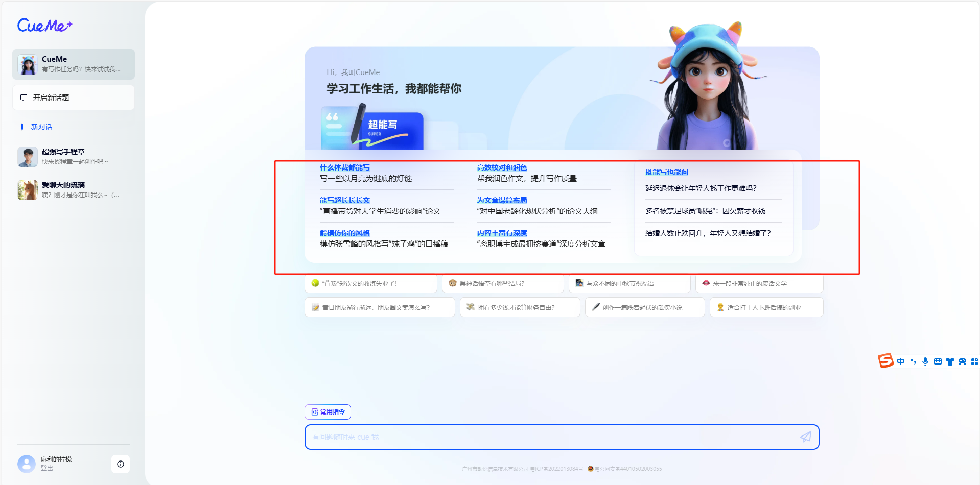This screenshot has height=485, width=980.
Task: Open the CueMe assistant conversation
Action: pyautogui.click(x=74, y=64)
